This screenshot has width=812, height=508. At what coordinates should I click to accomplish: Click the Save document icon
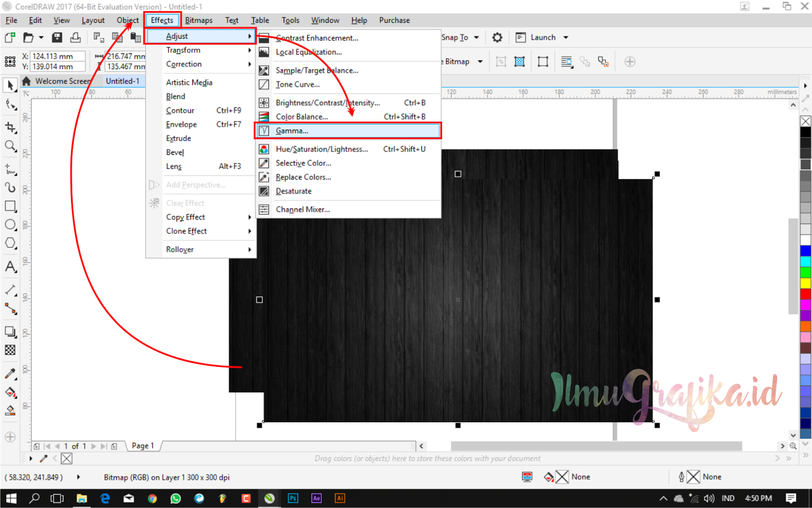point(57,37)
